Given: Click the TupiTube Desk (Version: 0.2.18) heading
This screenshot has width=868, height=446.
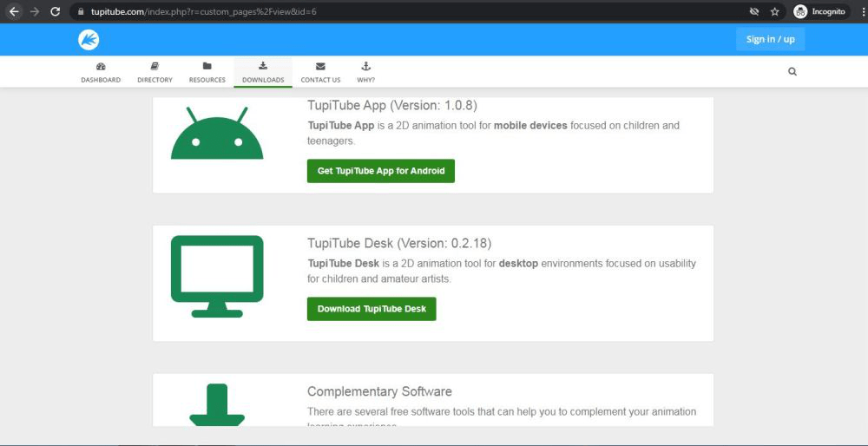Looking at the screenshot, I should (x=399, y=243).
